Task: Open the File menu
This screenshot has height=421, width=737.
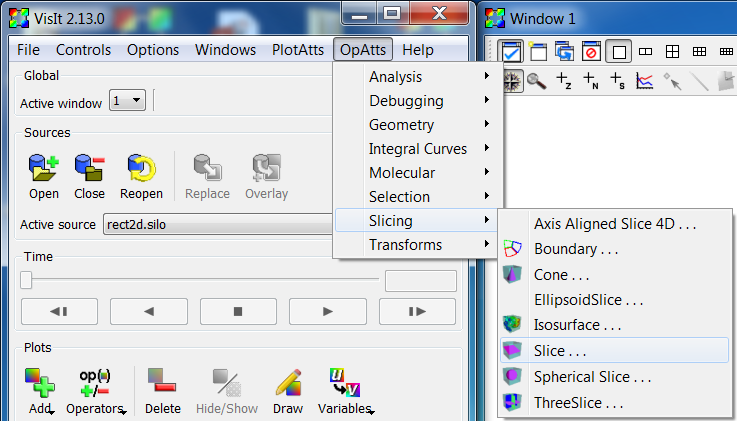Action: (28, 49)
